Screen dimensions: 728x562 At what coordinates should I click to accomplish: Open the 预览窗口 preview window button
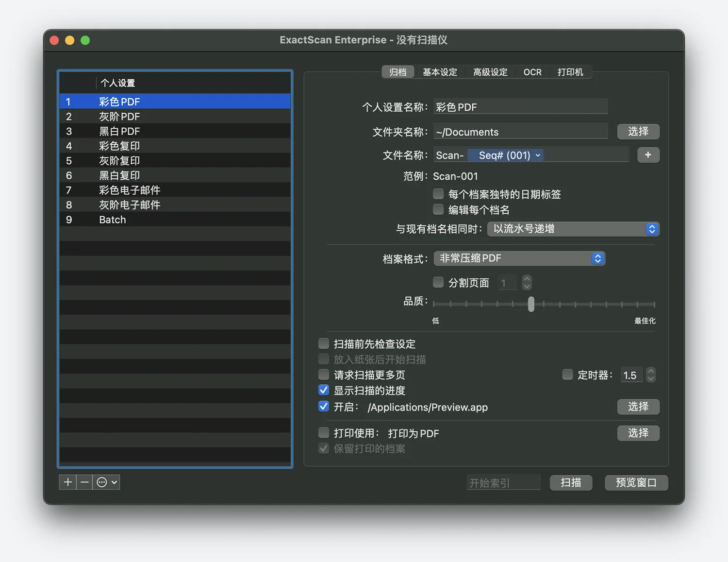click(636, 482)
